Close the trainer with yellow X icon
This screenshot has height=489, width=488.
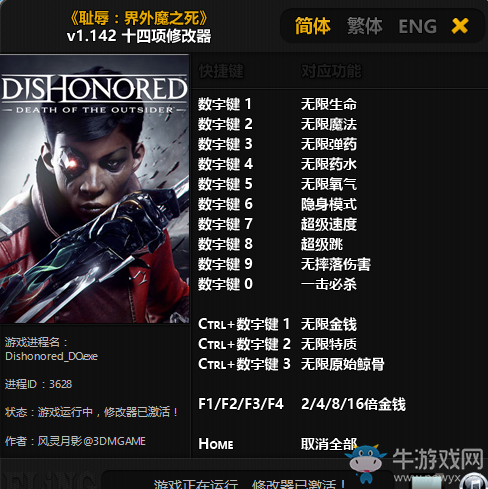coord(460,26)
